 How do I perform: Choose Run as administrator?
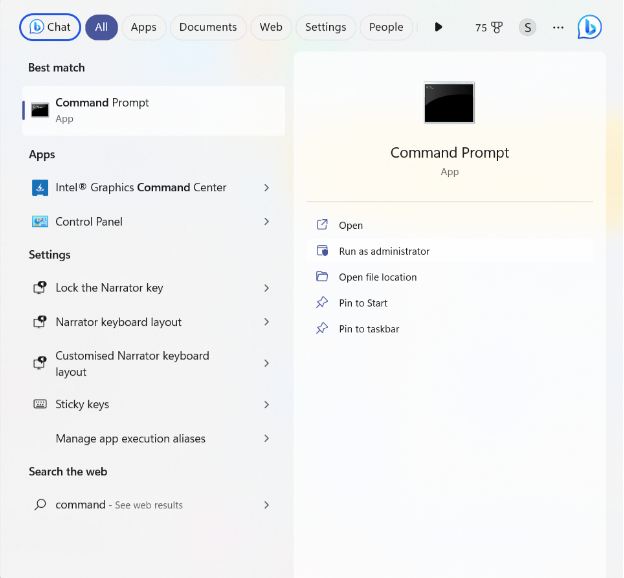coord(450,251)
